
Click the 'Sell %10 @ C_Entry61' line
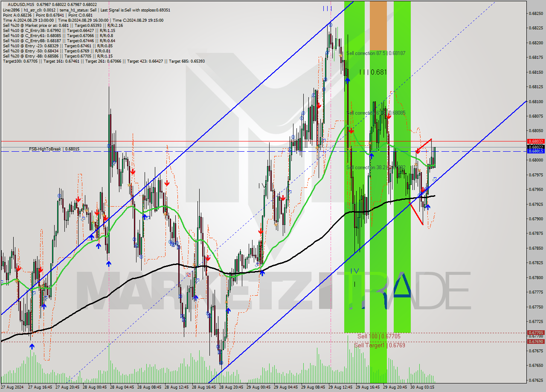tap(58, 35)
